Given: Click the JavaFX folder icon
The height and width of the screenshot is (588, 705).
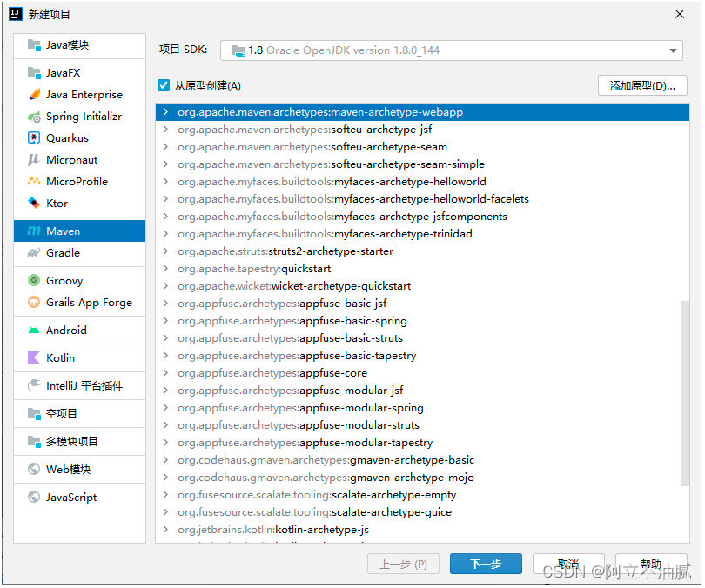Looking at the screenshot, I should point(34,73).
